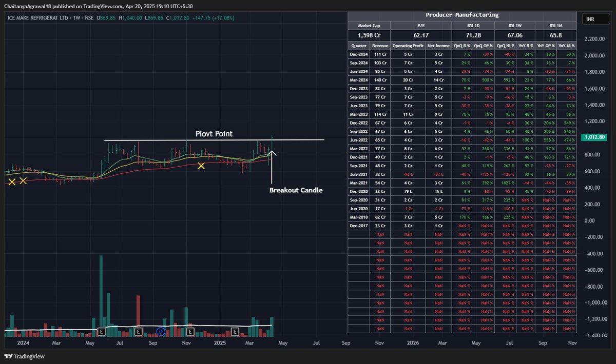The height and width of the screenshot is (364, 616).
Task: Click the 2026 label on time axis
Action: (x=413, y=342)
